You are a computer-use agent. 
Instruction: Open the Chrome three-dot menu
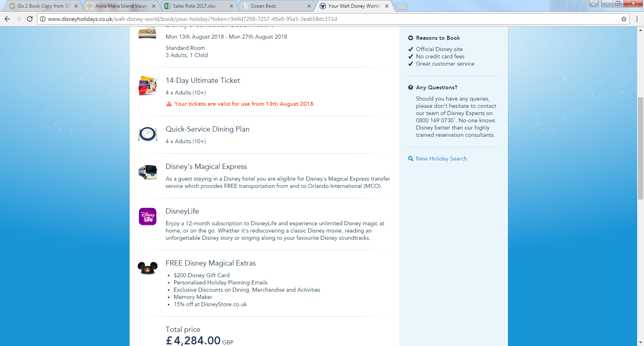[x=637, y=19]
